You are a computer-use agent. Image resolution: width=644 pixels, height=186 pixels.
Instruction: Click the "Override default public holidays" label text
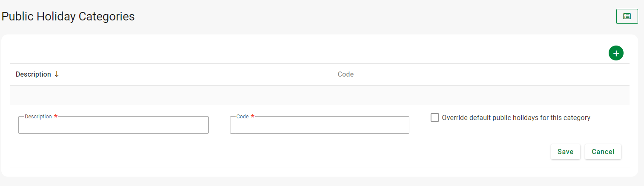coord(516,117)
